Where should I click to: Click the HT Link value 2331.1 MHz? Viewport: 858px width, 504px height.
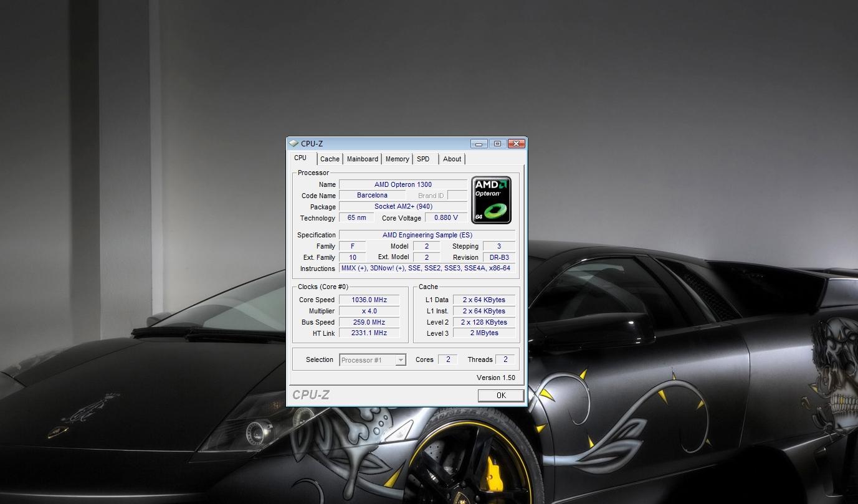[x=369, y=333]
